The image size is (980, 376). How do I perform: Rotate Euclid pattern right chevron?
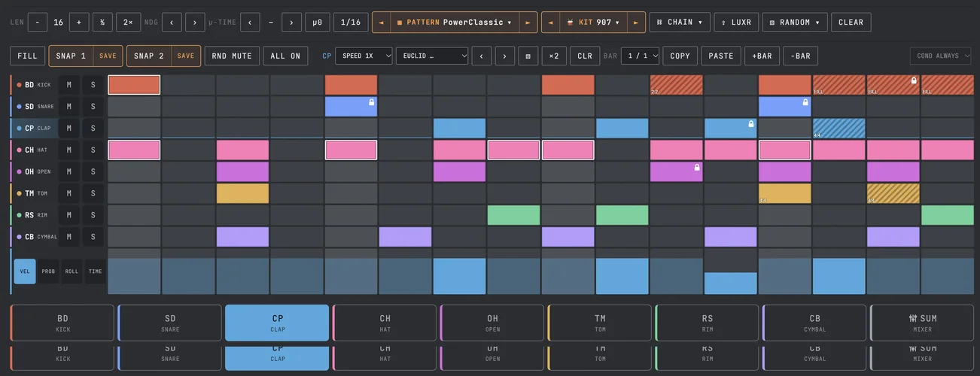pos(505,56)
